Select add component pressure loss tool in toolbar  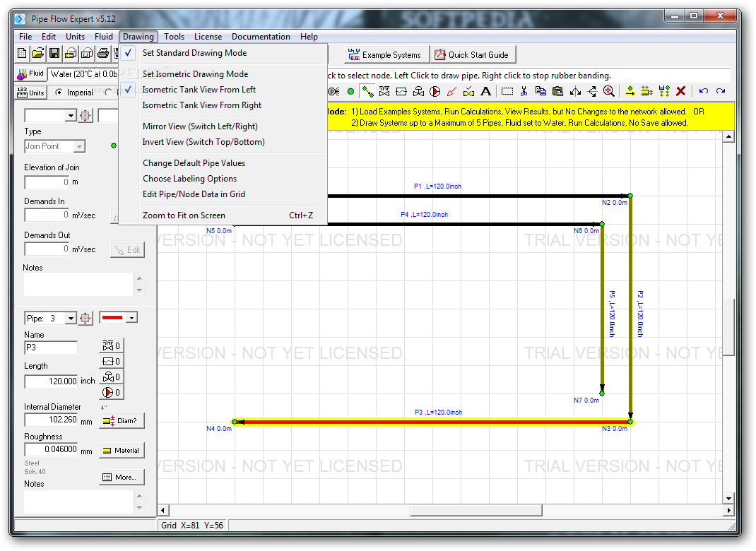click(x=401, y=91)
